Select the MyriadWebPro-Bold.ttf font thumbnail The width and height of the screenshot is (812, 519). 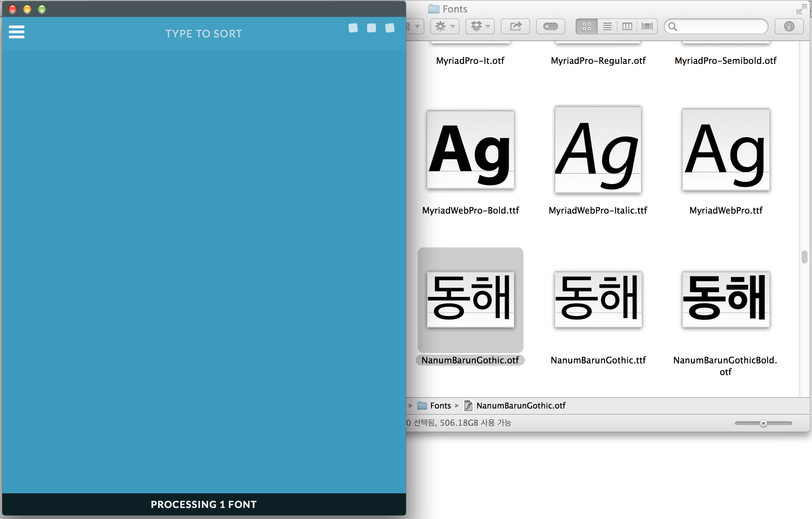coord(470,150)
